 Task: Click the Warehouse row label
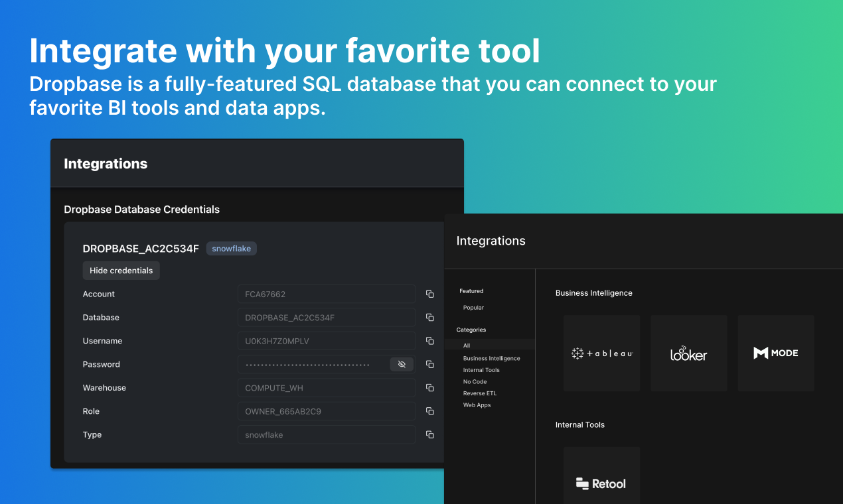104,388
